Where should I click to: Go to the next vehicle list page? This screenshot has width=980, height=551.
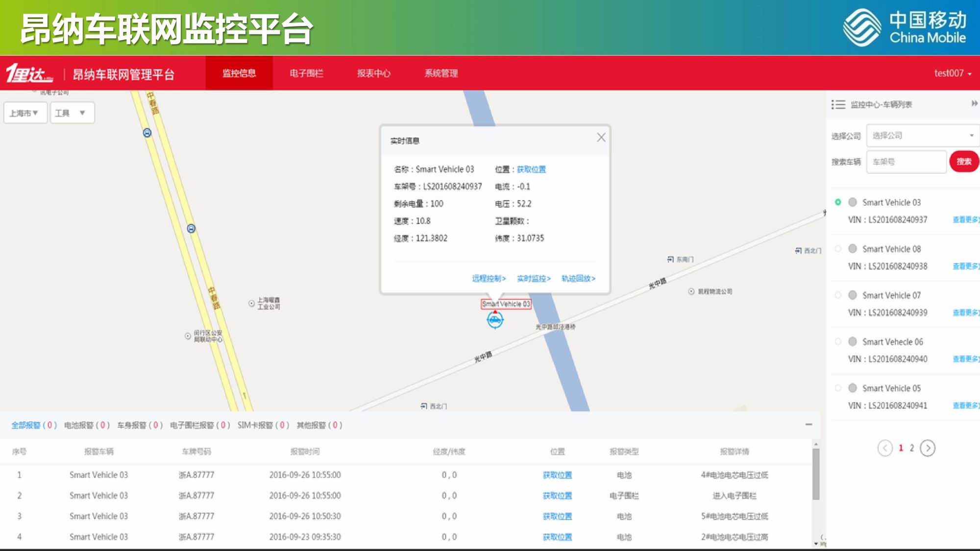927,448
